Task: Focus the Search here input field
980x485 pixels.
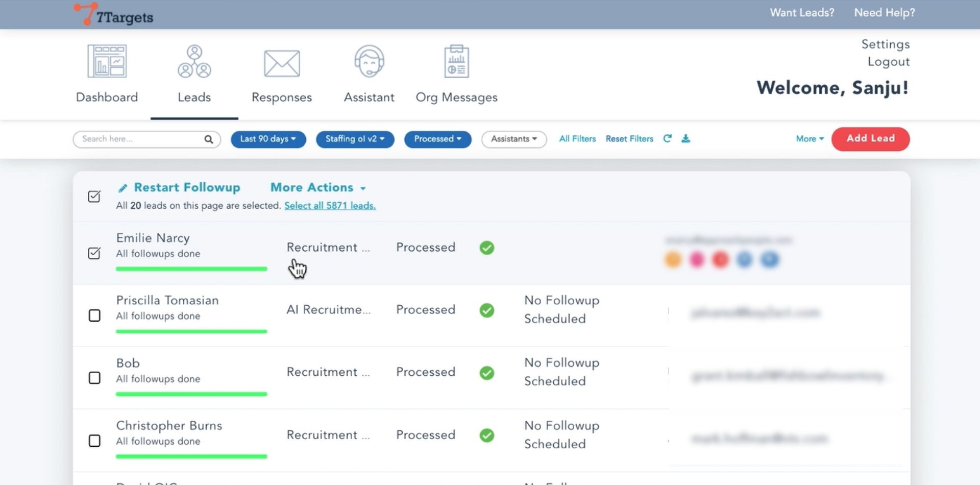Action: tap(140, 139)
